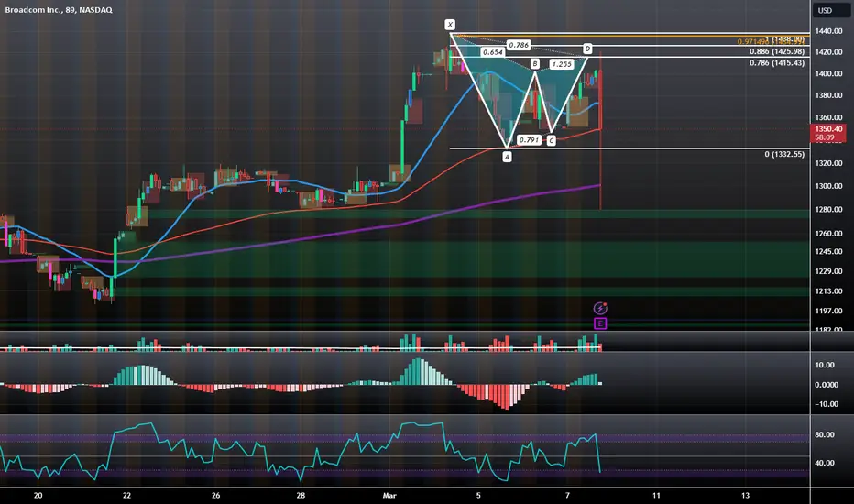Click the 1400.00 mark on the price scale
Screen dimensions: 854x504
(x=828, y=73)
